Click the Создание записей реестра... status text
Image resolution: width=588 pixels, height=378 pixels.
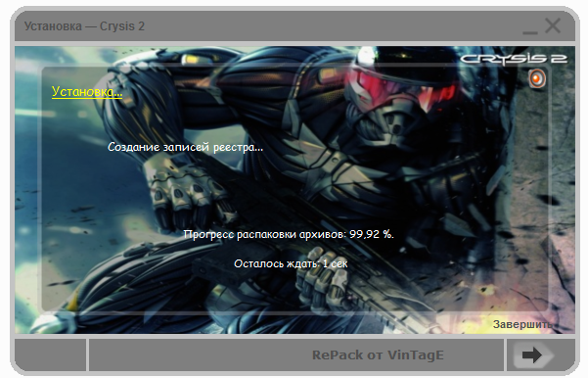click(x=185, y=147)
